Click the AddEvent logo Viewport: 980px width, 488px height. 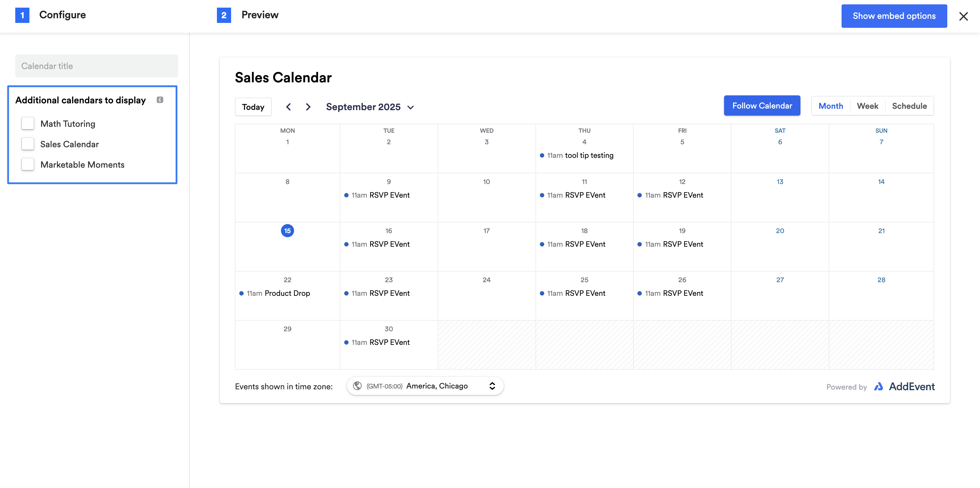click(905, 387)
